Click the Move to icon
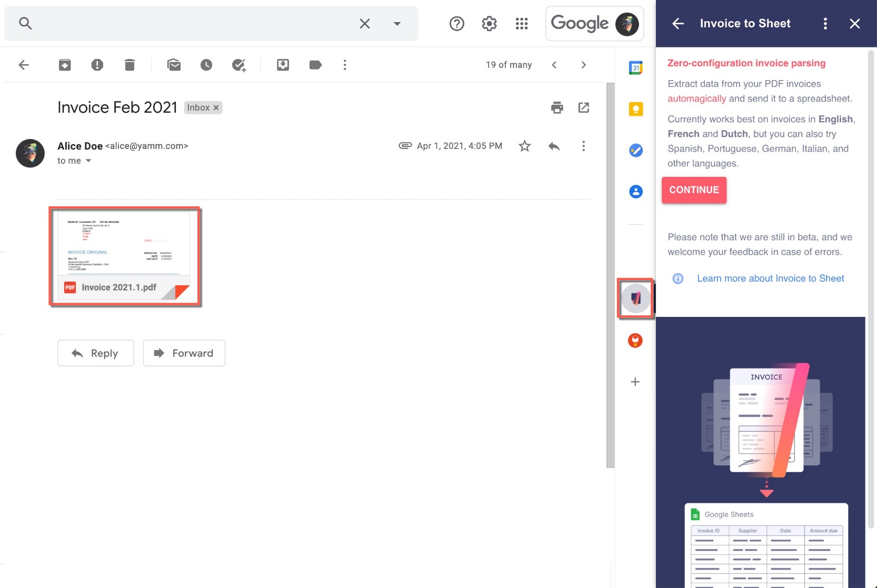This screenshot has width=877, height=588. click(283, 65)
